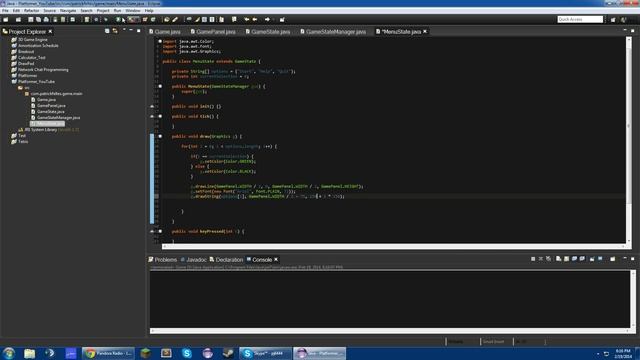Click the Open Type toolbar icon
The image size is (640, 360).
(167, 20)
